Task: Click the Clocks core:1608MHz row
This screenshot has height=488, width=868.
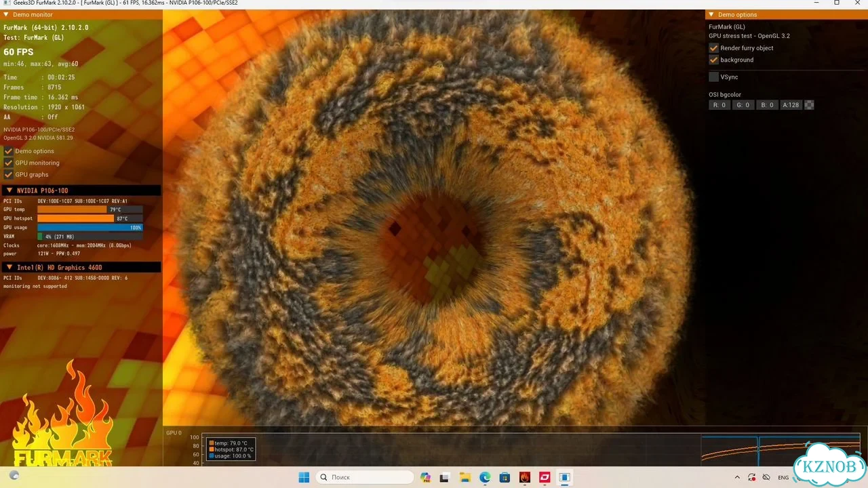Action: (x=68, y=245)
